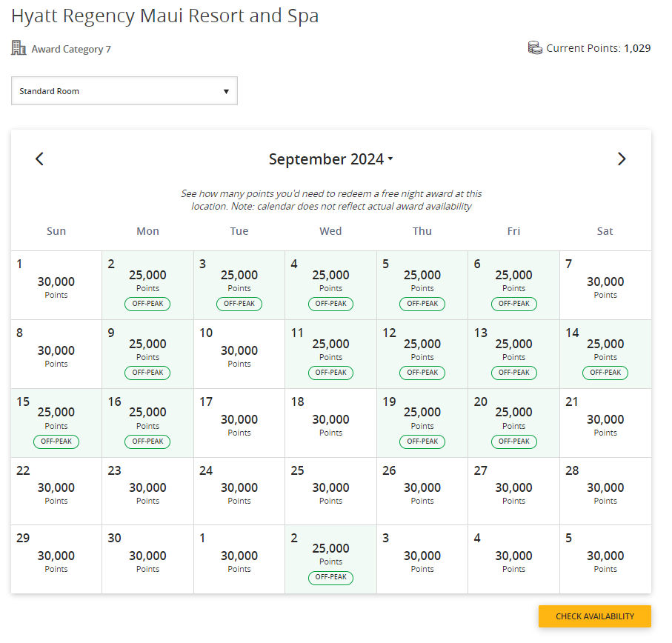Select Sunday September 29 cell

pos(56,559)
